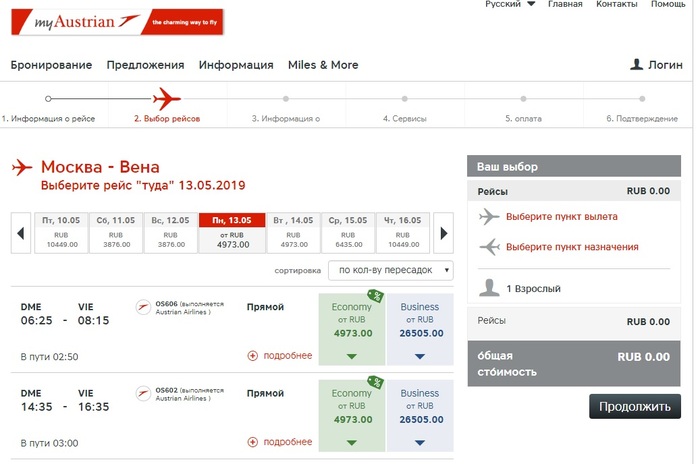Image resolution: width=700 pixels, height=464 pixels.
Task: Open the Контакты link
Action: 616,5
